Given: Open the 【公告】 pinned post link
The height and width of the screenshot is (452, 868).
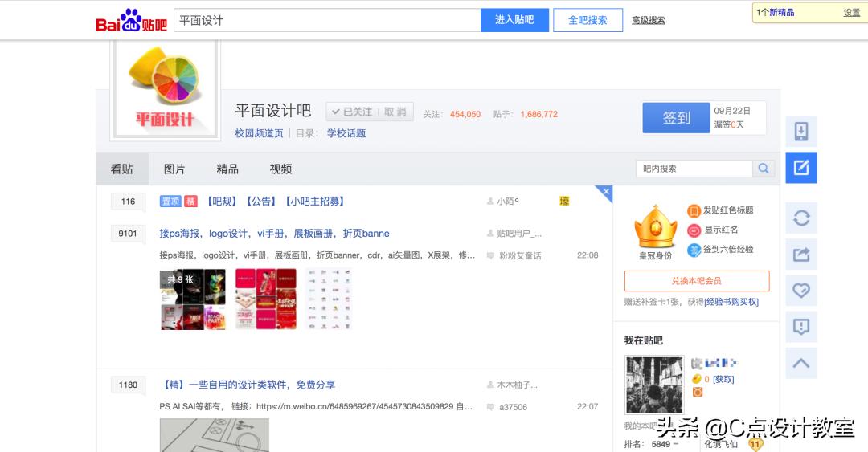Looking at the screenshot, I should [x=260, y=202].
